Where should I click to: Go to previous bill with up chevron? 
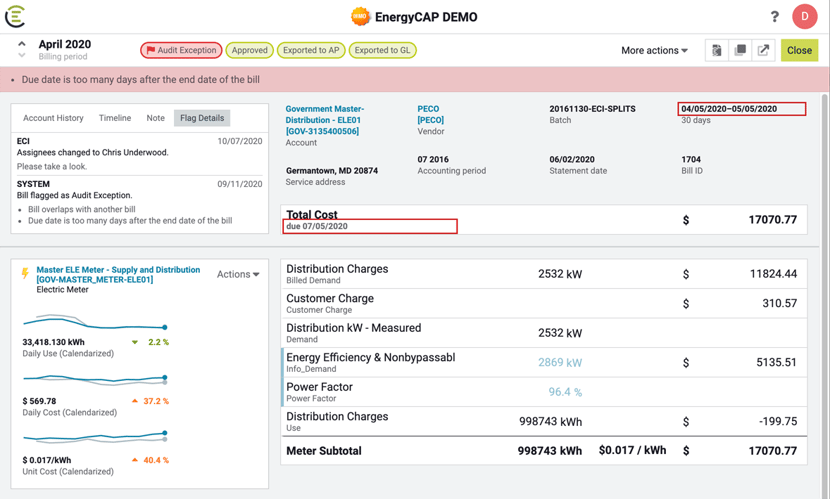point(22,44)
